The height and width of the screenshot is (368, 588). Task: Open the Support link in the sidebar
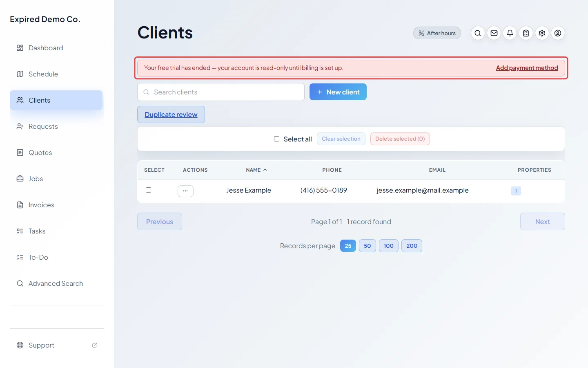point(56,345)
